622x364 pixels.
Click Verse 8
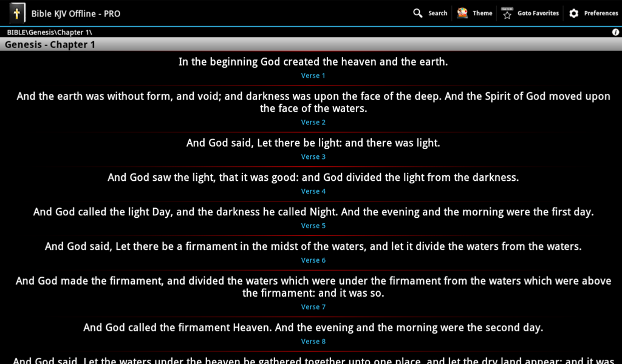tap(313, 341)
